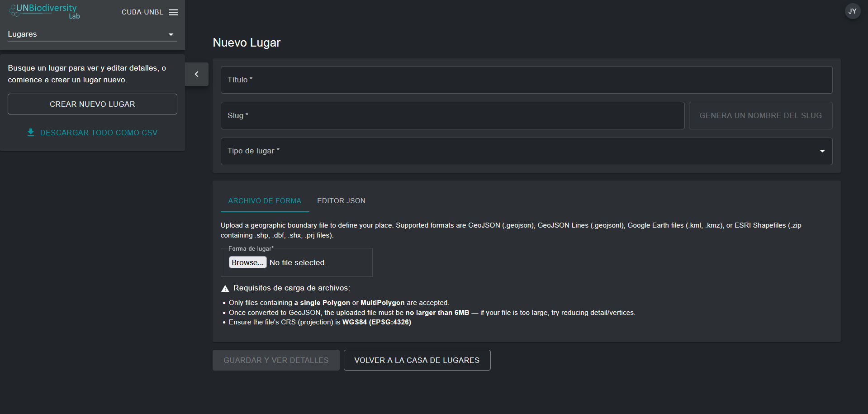
Task: Click the CUBA-UNBL workspace label
Action: (x=142, y=12)
